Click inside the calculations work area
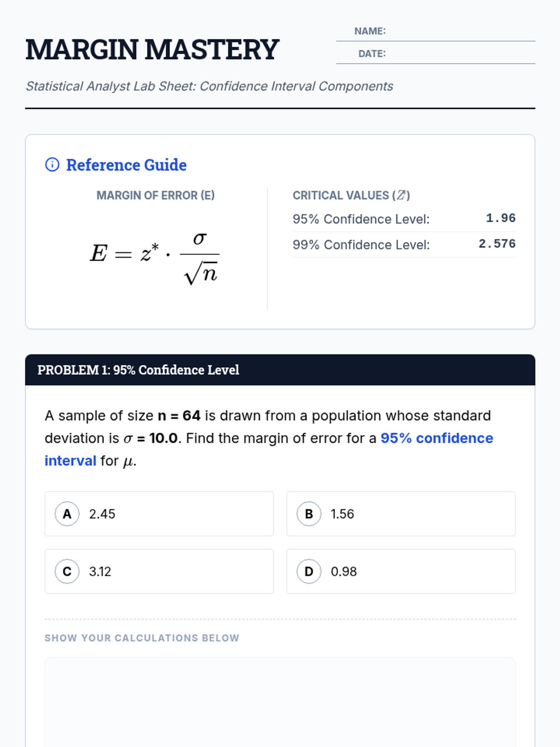Viewport: 560px width, 747px height. click(280, 700)
